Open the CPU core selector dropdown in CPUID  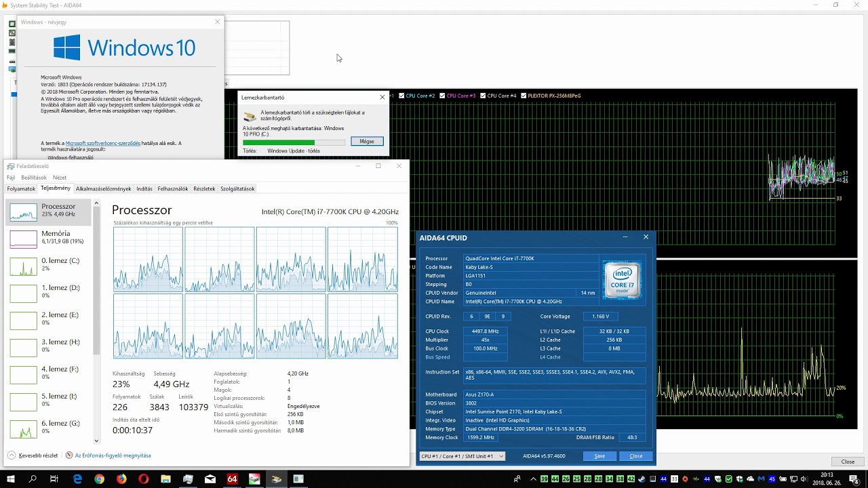click(x=462, y=456)
